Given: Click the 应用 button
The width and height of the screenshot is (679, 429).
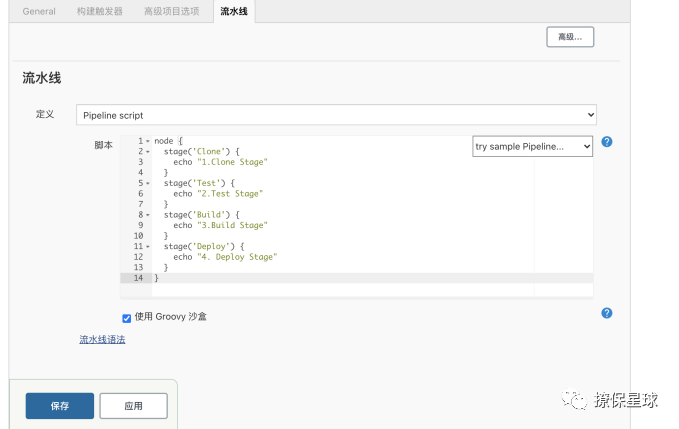Looking at the screenshot, I should (133, 406).
